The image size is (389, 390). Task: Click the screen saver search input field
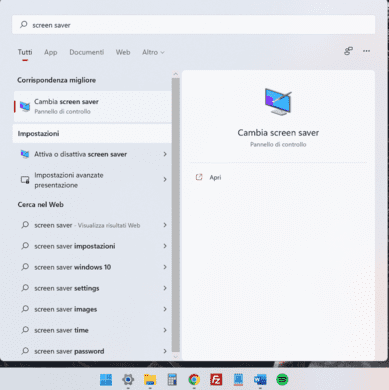[x=193, y=25]
